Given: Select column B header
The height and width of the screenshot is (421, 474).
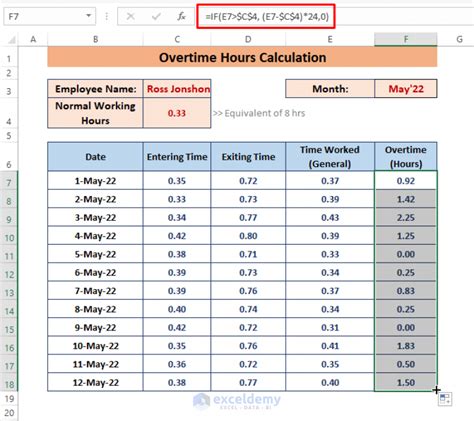Looking at the screenshot, I should (95, 39).
